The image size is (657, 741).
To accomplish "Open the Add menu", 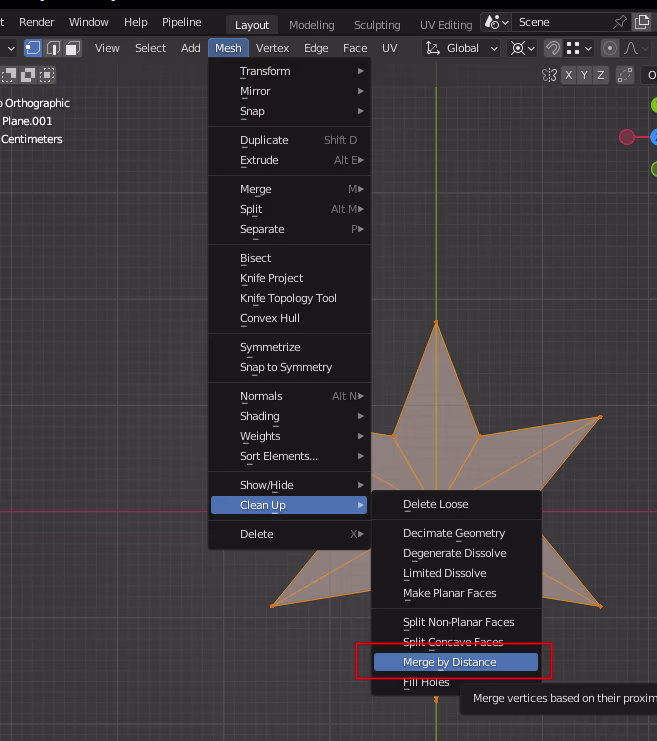I will point(190,48).
